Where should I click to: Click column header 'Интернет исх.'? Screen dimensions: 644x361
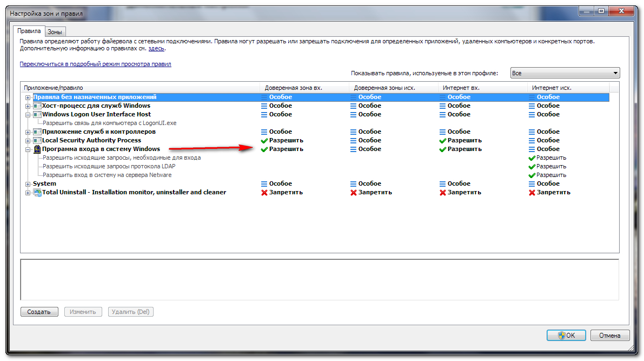[x=568, y=88]
